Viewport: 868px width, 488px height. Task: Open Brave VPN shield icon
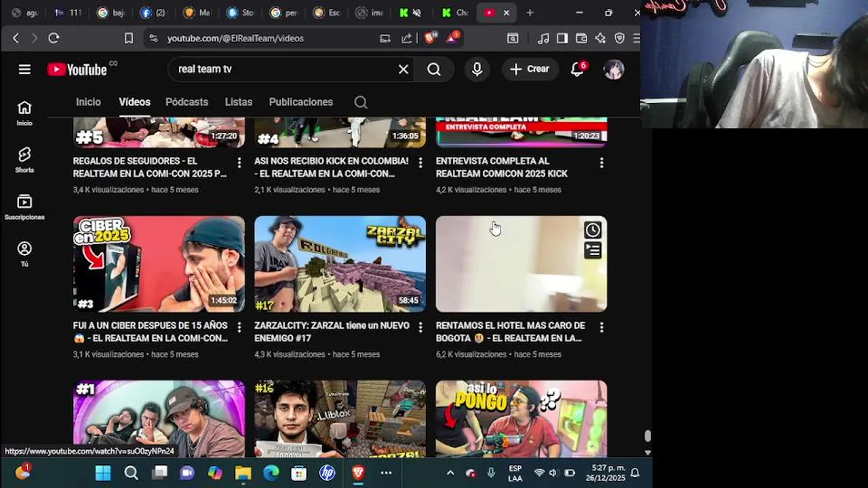point(619,39)
